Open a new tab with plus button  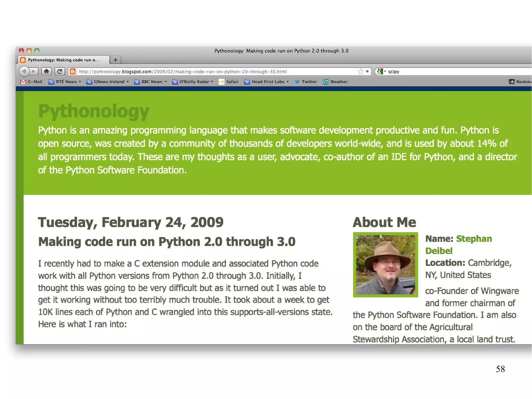click(116, 60)
